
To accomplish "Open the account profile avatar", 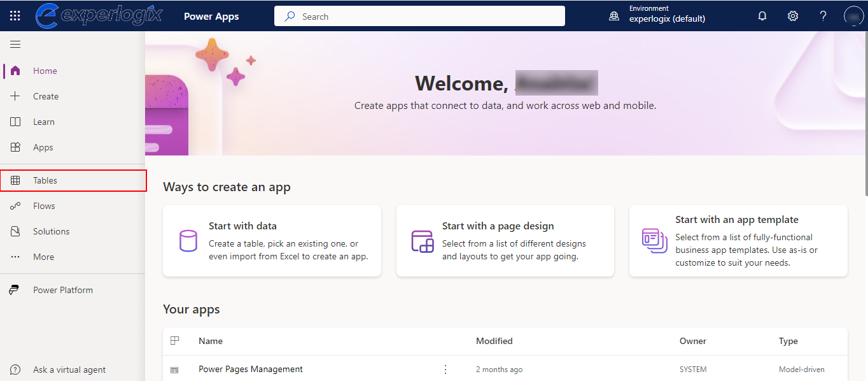I will [x=853, y=17].
